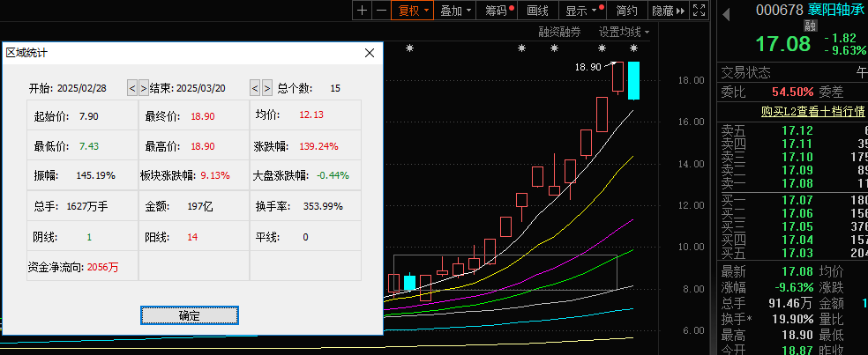Click the rightmost star marker above the chart
868x355 pixels.
[x=632, y=48]
